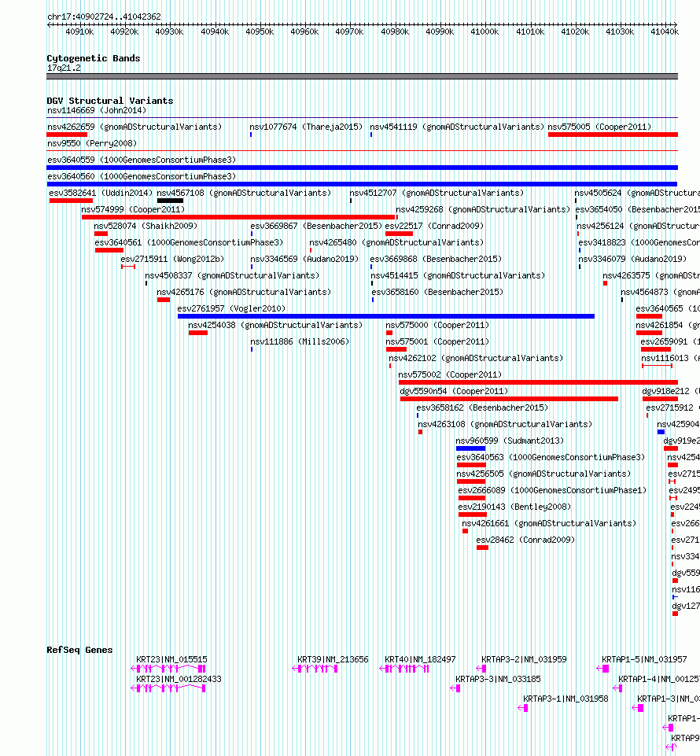This screenshot has width=700, height=756.
Task: Open nsv1077674 (Thareja2015) variant
Action: (x=306, y=127)
